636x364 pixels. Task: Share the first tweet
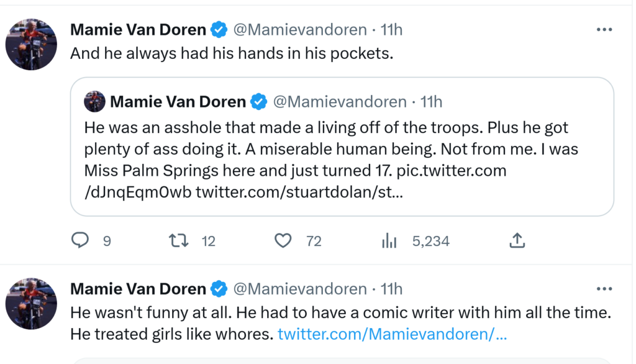pyautogui.click(x=517, y=240)
